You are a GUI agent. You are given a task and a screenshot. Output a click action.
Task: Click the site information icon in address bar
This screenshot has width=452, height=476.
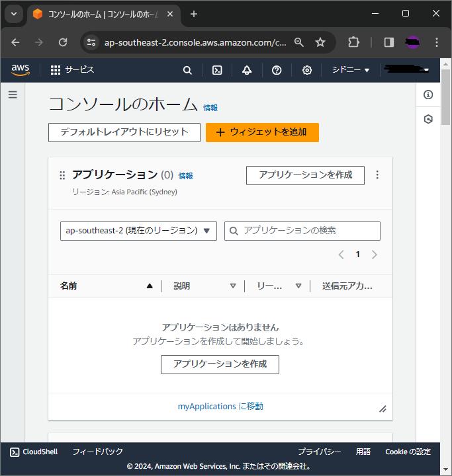91,42
